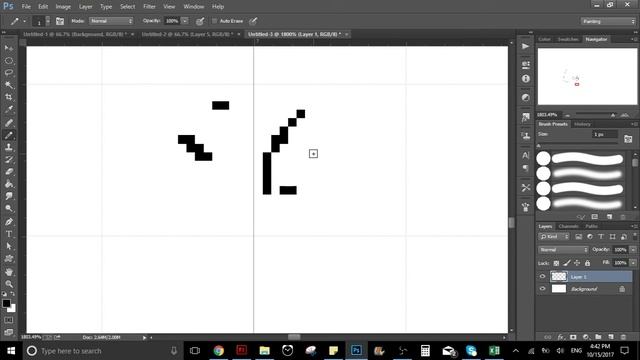Image resolution: width=640 pixels, height=360 pixels.
Task: Open the layer Kind filter dropdown
Action: pyautogui.click(x=554, y=237)
